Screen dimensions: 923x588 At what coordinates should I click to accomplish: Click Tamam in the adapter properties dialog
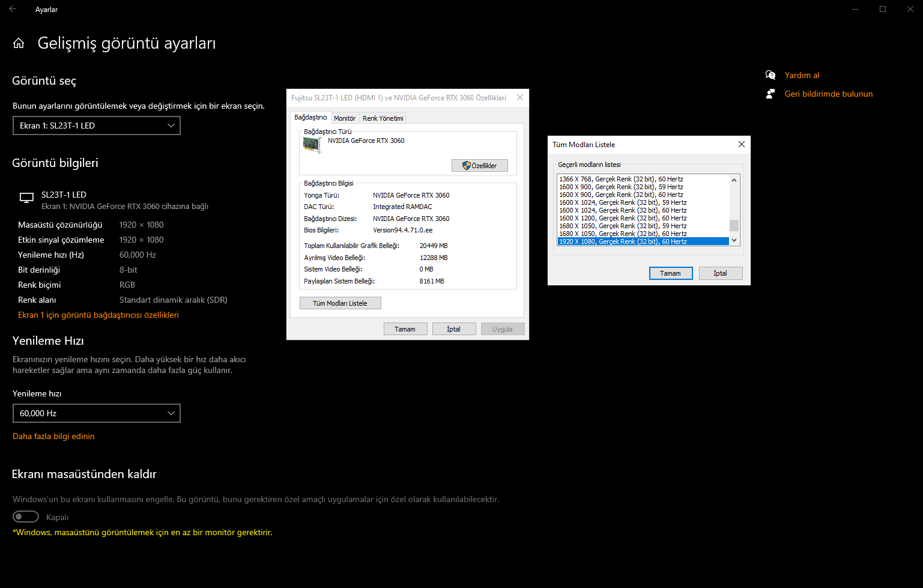coord(405,329)
